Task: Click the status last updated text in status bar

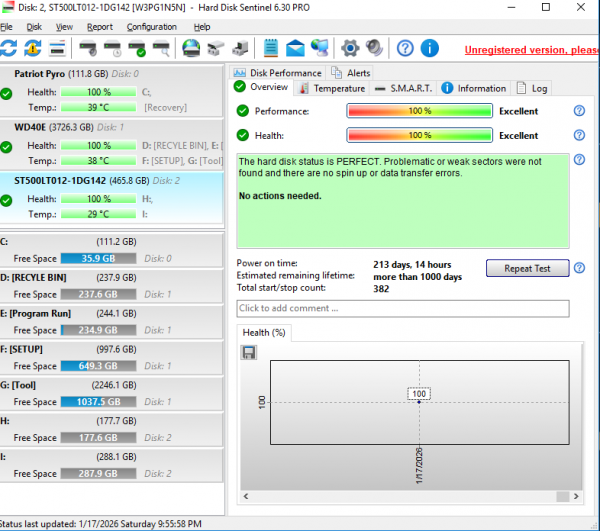Action: (101, 524)
